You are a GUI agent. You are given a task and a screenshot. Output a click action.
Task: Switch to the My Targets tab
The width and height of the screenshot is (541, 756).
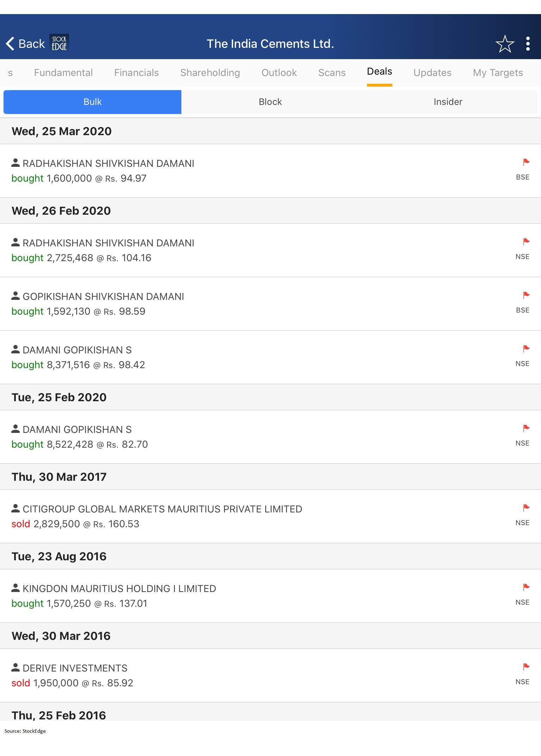[x=498, y=73]
